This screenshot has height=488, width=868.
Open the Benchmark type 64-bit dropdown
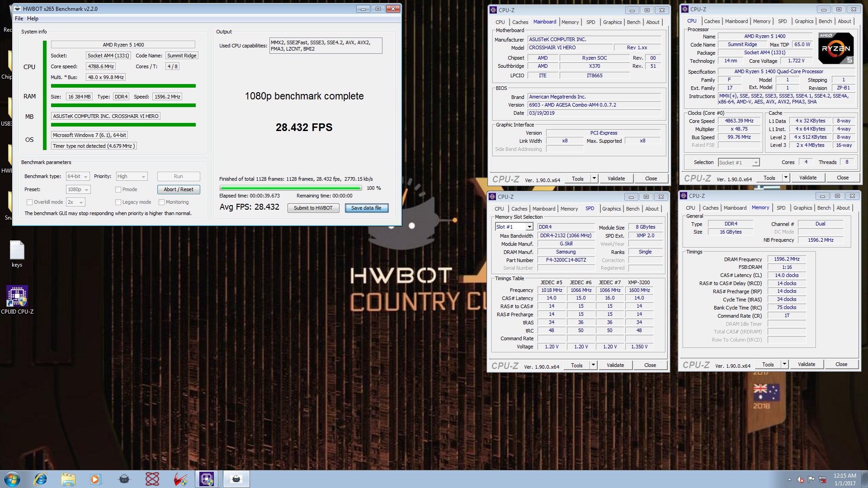click(78, 177)
